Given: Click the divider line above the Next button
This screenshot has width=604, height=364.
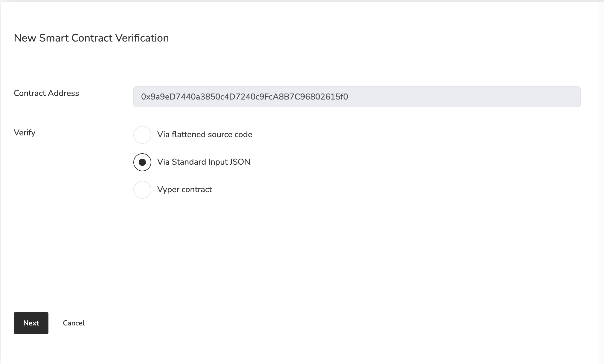Looking at the screenshot, I should (x=297, y=294).
